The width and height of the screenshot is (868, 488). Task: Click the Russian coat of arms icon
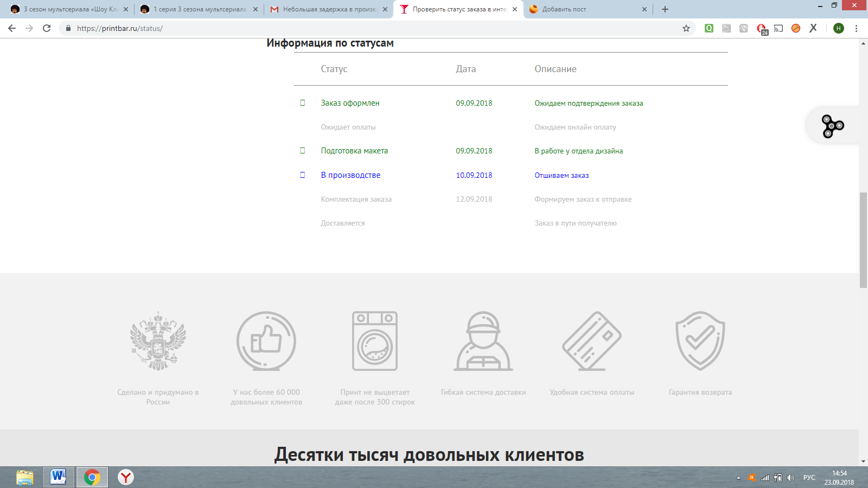[158, 341]
